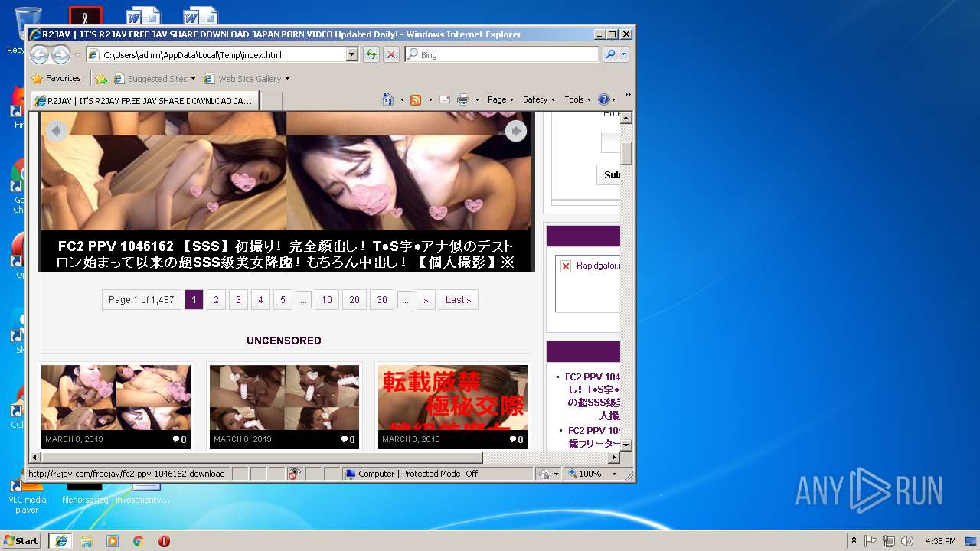Jump to page 20 in pagination
Screen dimensions: 980x551
click(x=354, y=300)
